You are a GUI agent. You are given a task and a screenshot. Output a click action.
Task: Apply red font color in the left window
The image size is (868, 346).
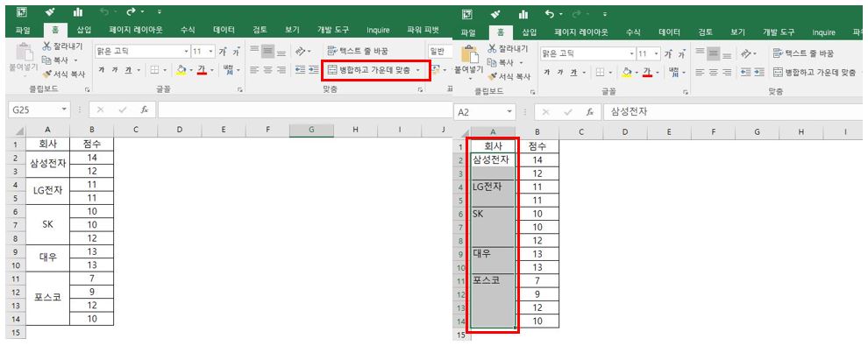(x=202, y=70)
